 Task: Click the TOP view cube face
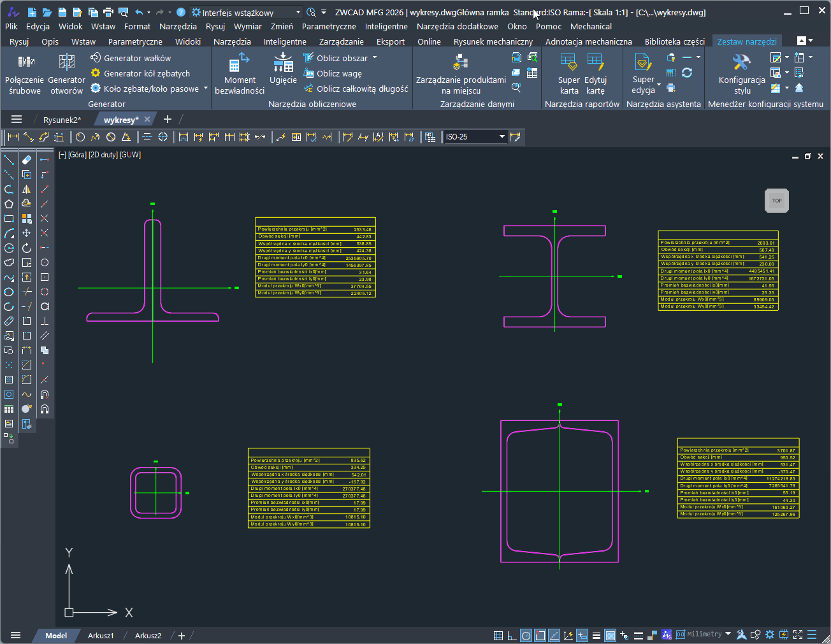click(777, 201)
